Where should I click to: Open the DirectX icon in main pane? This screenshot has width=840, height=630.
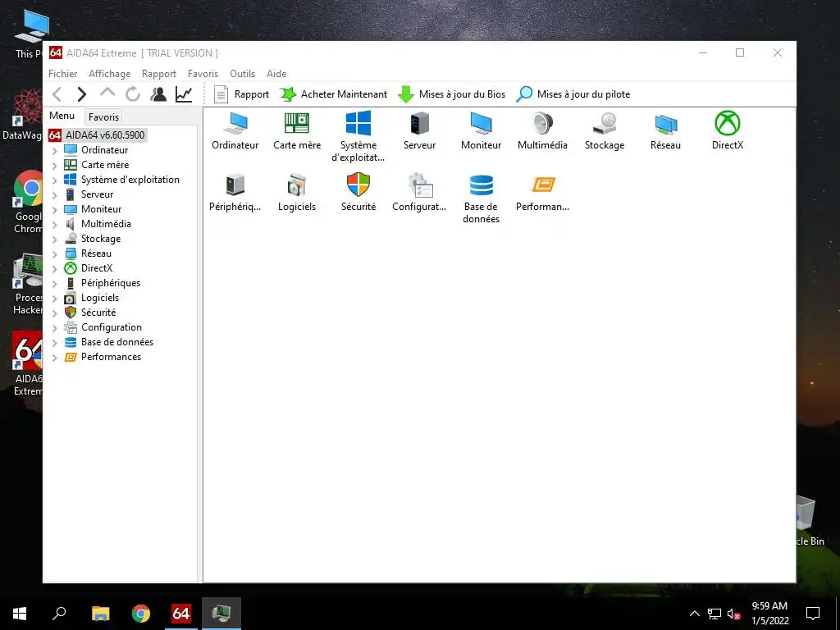[728, 123]
